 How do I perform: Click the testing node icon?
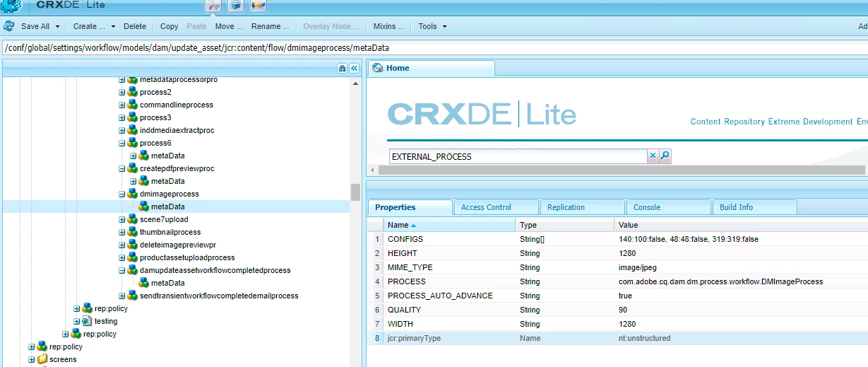(x=87, y=321)
